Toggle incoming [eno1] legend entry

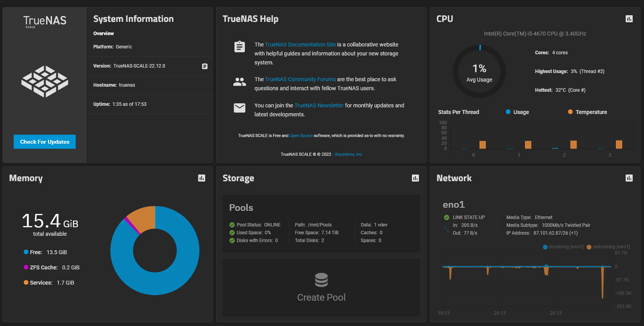coord(563,247)
